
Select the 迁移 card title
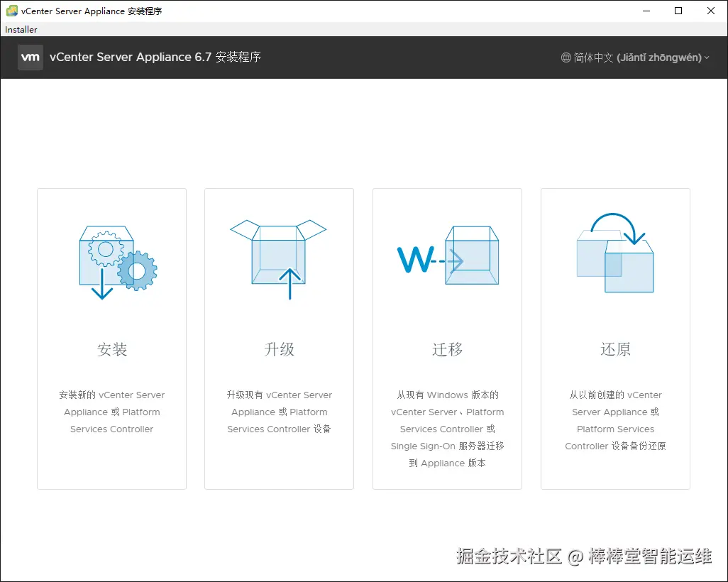click(447, 349)
